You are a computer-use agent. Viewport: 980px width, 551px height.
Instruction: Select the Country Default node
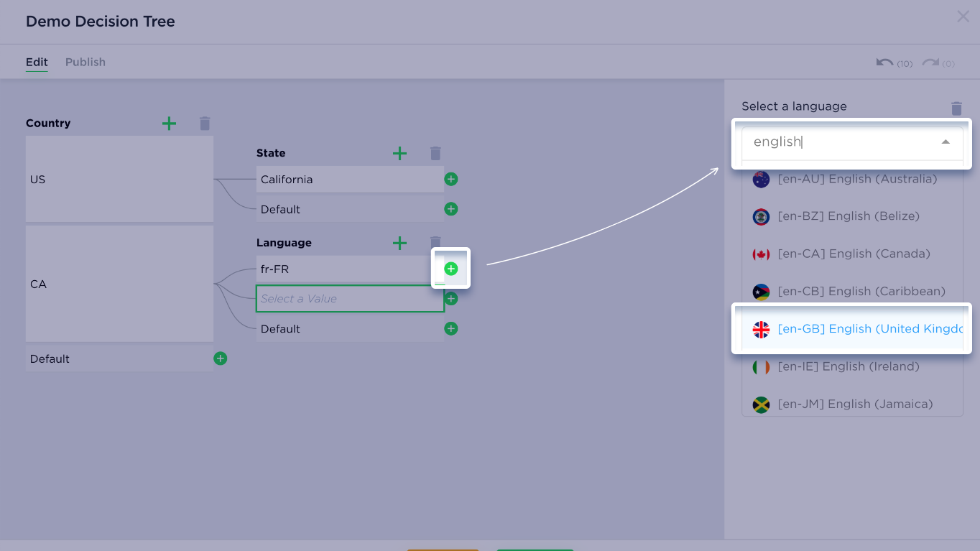coord(119,358)
